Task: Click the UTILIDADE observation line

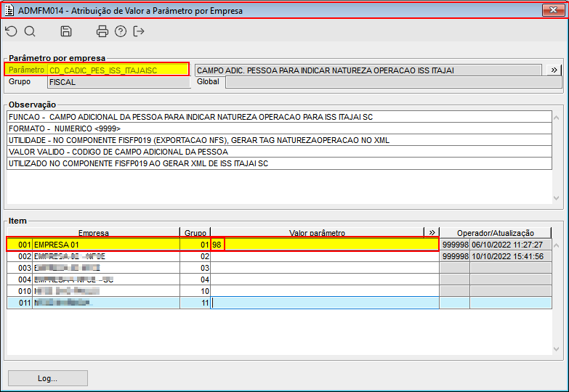Action: pos(280,140)
